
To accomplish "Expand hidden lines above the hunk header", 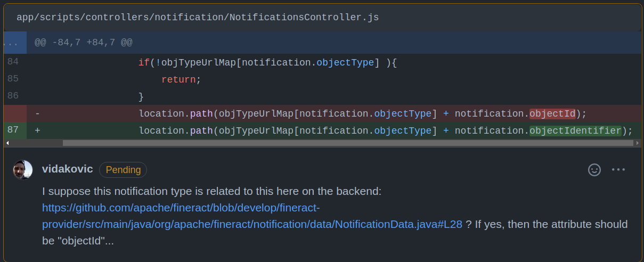I will [14, 42].
